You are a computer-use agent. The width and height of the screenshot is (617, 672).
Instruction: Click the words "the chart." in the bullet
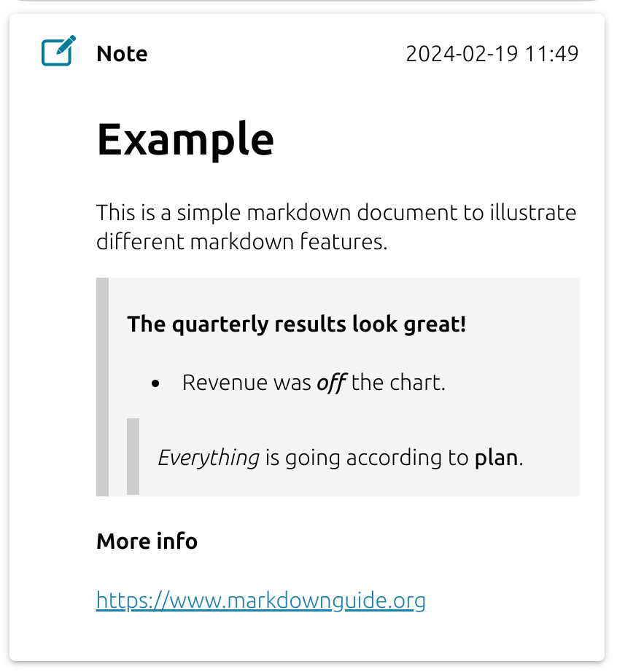click(398, 383)
